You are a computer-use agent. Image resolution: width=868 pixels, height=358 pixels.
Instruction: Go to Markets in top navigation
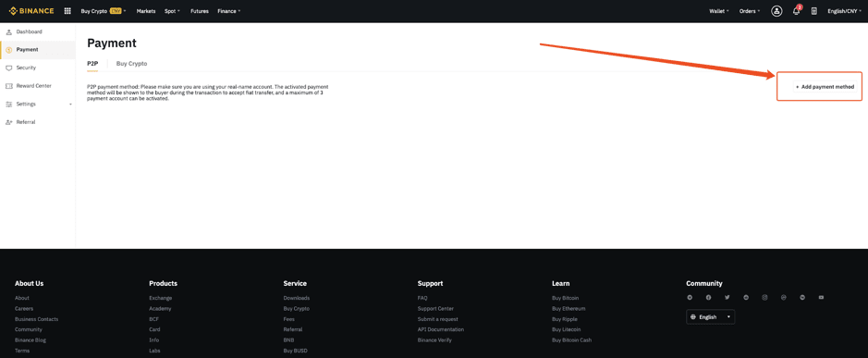point(146,11)
